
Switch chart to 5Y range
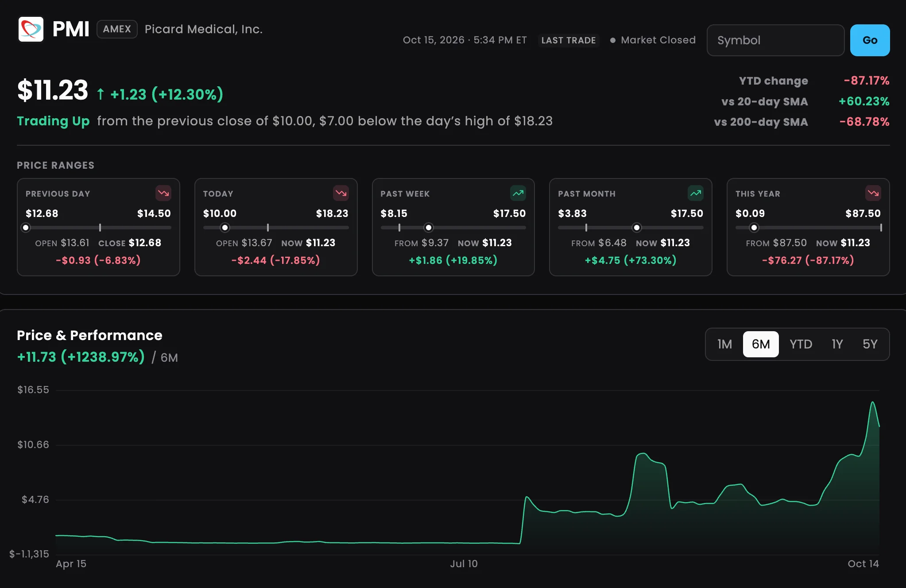click(x=870, y=344)
